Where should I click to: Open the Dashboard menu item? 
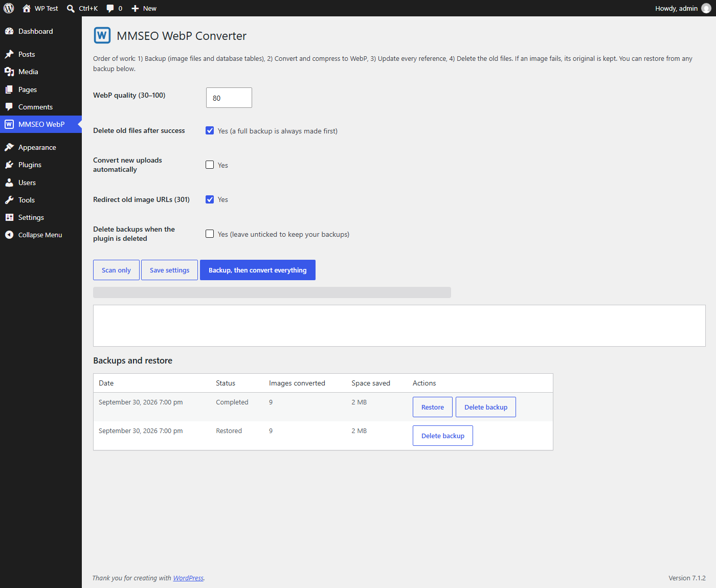(41, 31)
